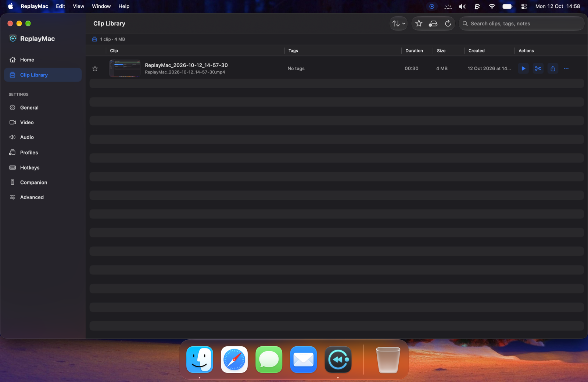The image size is (588, 382).
Task: Click the ReplayMac logo in sidebar
Action: pyautogui.click(x=13, y=39)
